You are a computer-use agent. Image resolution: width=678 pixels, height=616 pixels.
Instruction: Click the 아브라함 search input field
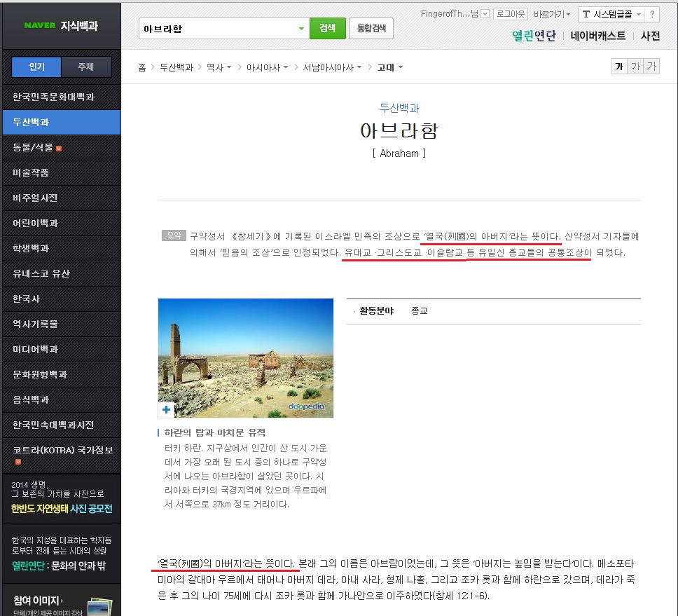(x=217, y=29)
